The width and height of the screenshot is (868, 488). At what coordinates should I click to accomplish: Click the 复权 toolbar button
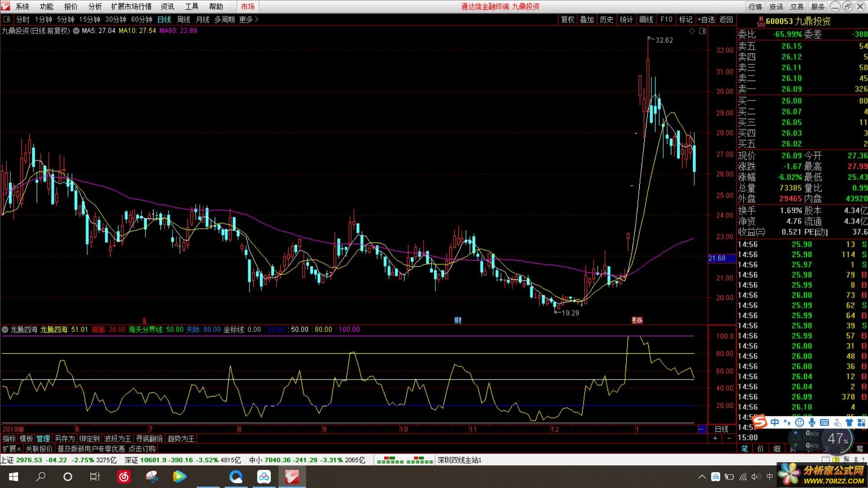(567, 19)
